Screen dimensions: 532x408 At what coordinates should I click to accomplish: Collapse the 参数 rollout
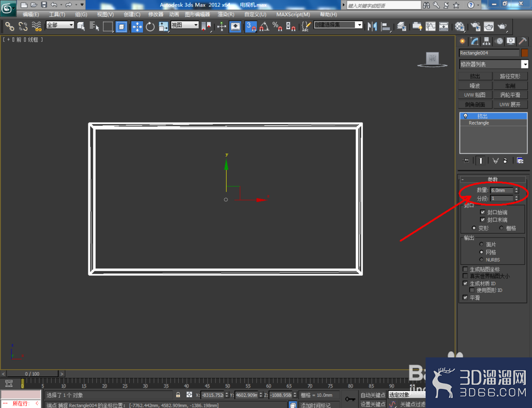(492, 179)
